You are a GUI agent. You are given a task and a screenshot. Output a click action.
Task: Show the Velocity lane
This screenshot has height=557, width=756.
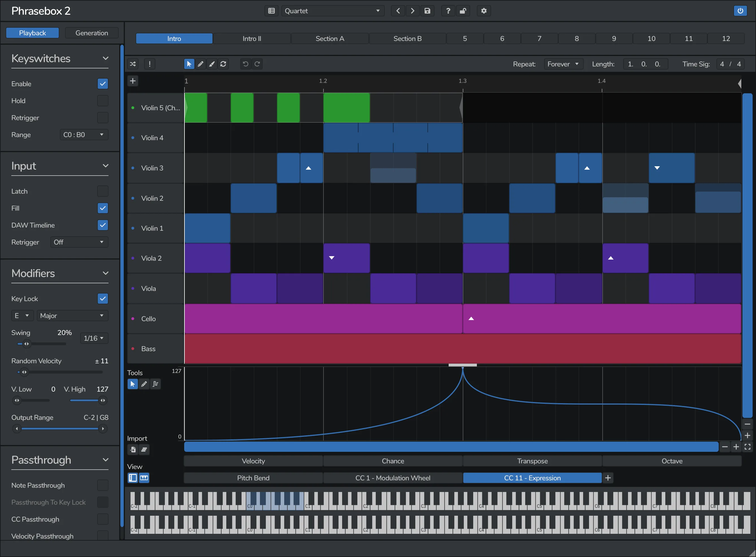[253, 461]
